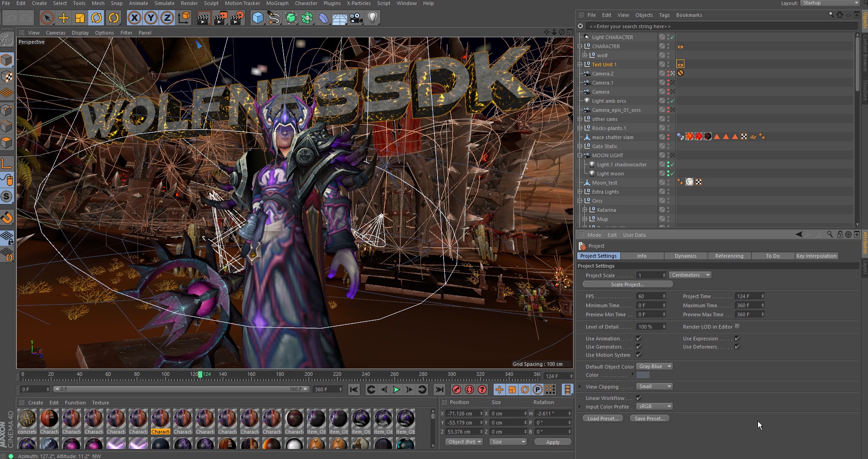Toggle Linear Workflow checkbox
This screenshot has height=459, width=868.
tap(639, 398)
